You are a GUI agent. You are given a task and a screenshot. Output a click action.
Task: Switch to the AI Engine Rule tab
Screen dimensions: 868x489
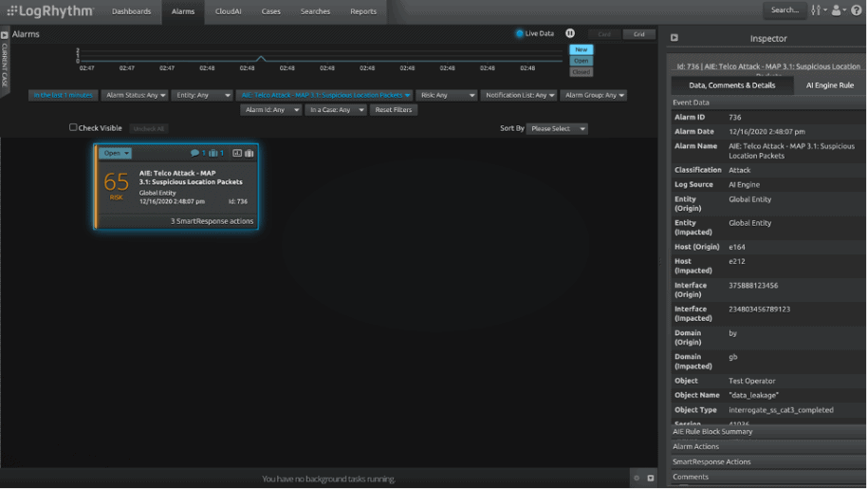pos(829,85)
